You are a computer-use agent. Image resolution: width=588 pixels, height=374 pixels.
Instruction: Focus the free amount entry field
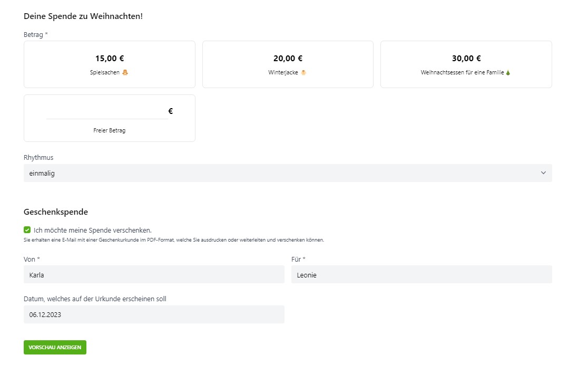click(107, 111)
